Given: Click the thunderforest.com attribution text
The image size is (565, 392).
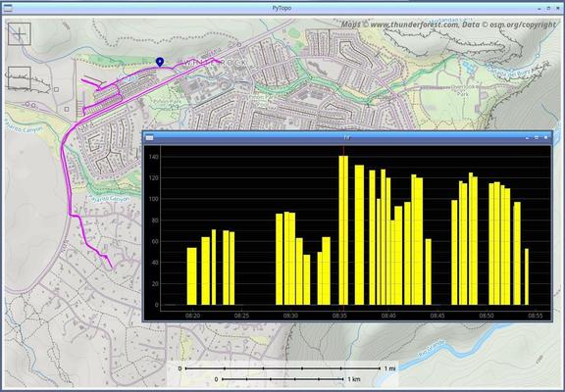Looking at the screenshot, I should [414, 24].
